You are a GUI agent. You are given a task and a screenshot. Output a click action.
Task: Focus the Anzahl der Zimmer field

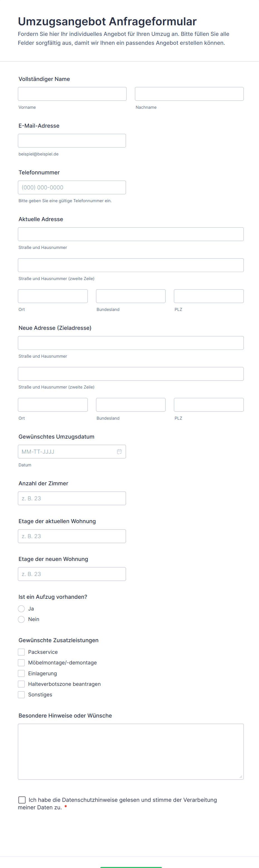pyautogui.click(x=72, y=498)
